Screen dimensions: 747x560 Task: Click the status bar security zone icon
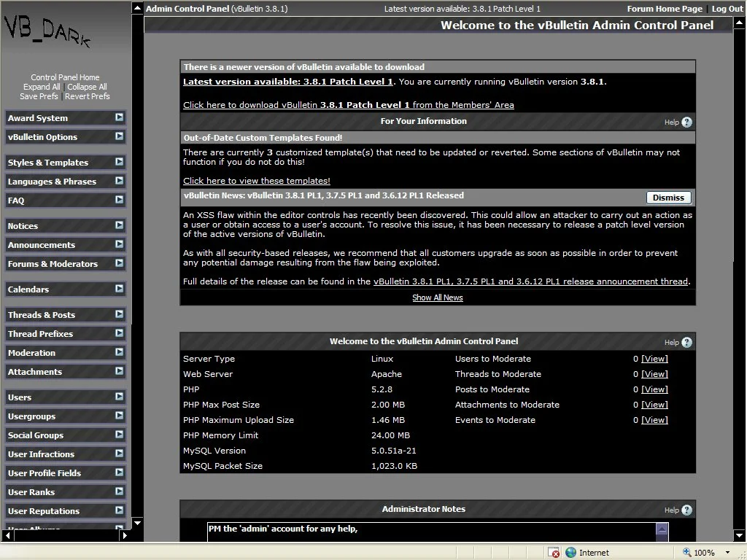point(570,553)
